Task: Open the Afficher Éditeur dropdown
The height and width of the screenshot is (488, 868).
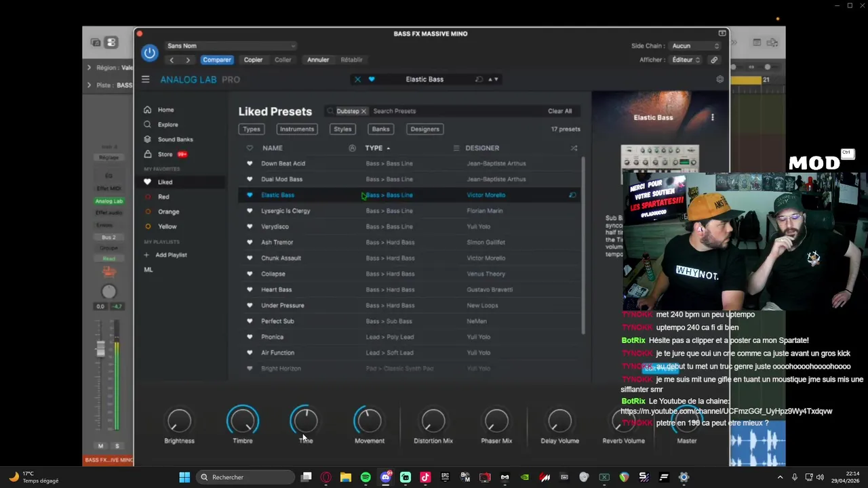Action: coord(686,60)
